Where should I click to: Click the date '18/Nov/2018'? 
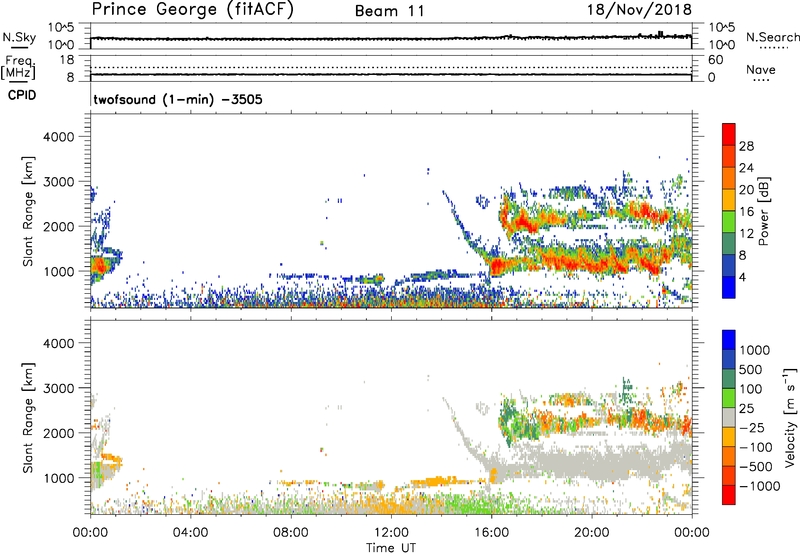[x=639, y=10]
